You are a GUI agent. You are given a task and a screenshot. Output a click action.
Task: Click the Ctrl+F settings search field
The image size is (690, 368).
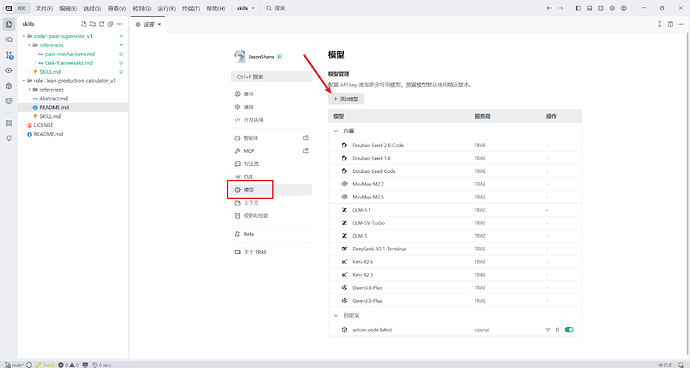271,77
